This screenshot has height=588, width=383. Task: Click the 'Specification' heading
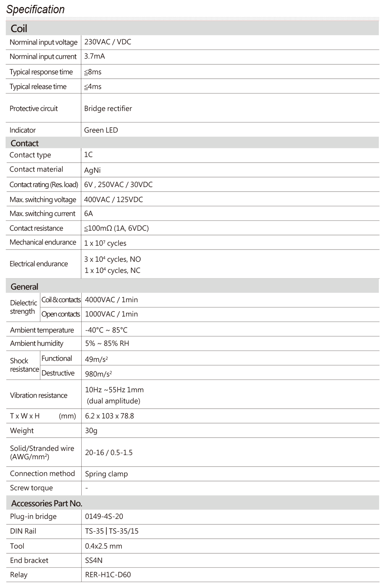[x=35, y=9]
